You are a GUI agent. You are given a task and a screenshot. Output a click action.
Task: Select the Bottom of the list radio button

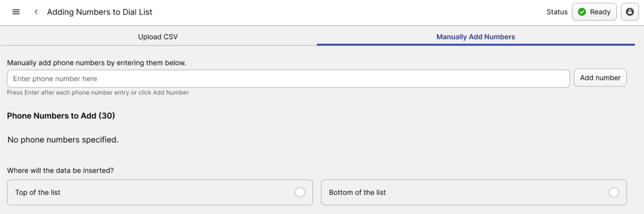pos(613,192)
